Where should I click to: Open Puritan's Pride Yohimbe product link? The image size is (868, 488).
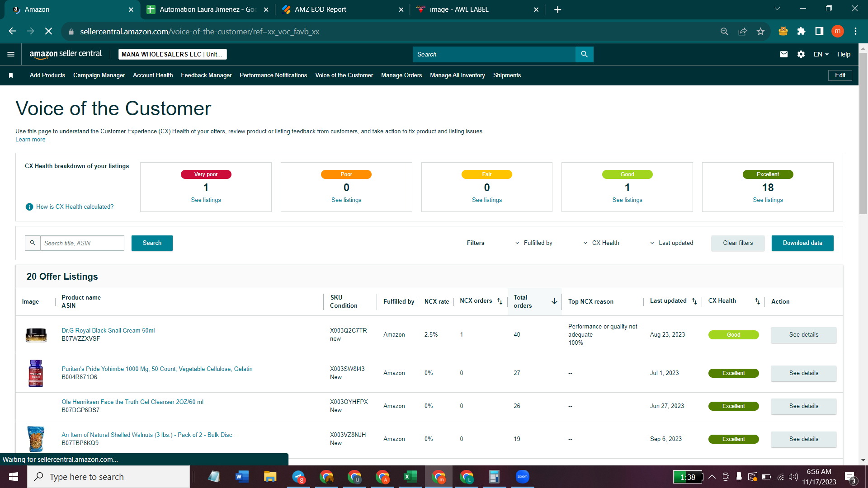tap(157, 369)
